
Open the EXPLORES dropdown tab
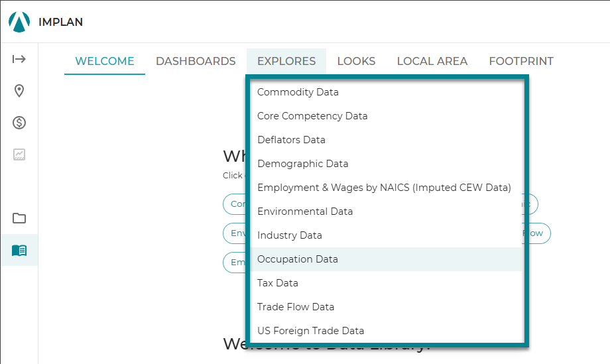pyautogui.click(x=286, y=61)
